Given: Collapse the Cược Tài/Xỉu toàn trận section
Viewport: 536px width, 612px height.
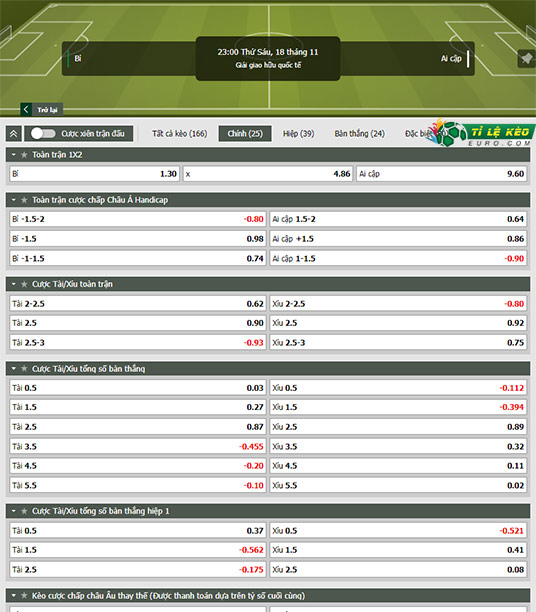Looking at the screenshot, I should 14,284.
